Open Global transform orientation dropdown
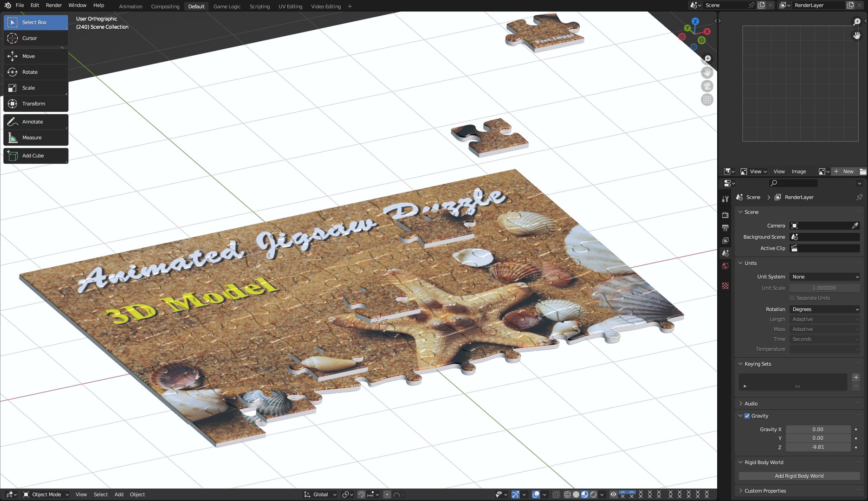This screenshot has width=868, height=501. coord(320,495)
